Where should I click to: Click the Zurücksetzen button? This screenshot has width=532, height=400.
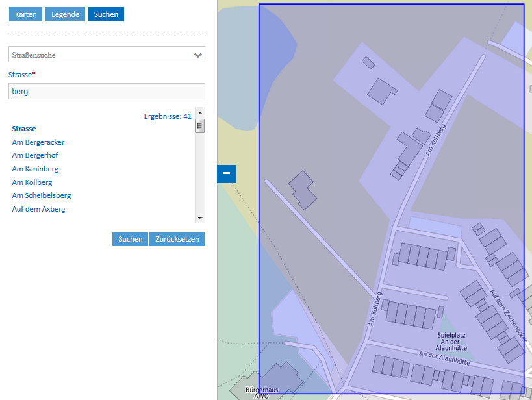coord(177,239)
